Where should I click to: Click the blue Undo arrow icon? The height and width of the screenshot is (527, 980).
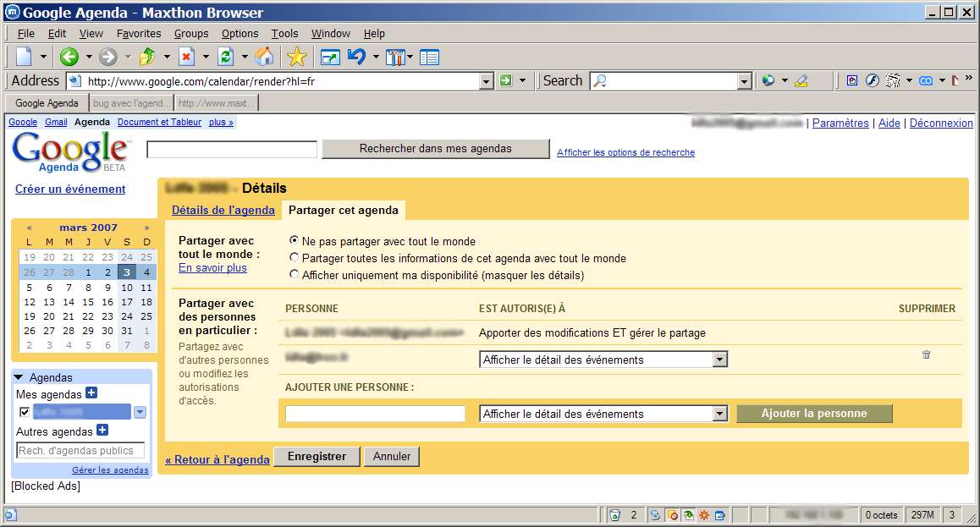(x=356, y=57)
